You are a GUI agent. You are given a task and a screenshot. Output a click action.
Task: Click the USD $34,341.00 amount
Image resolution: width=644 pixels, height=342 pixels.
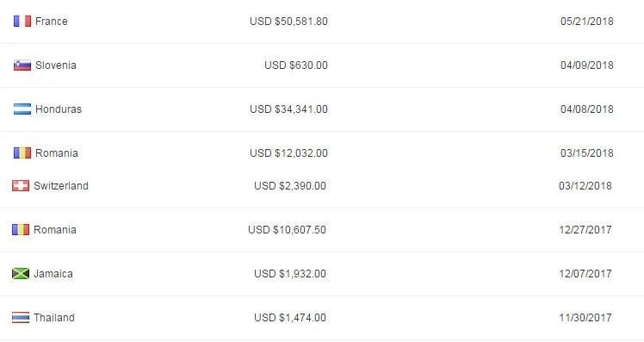288,109
